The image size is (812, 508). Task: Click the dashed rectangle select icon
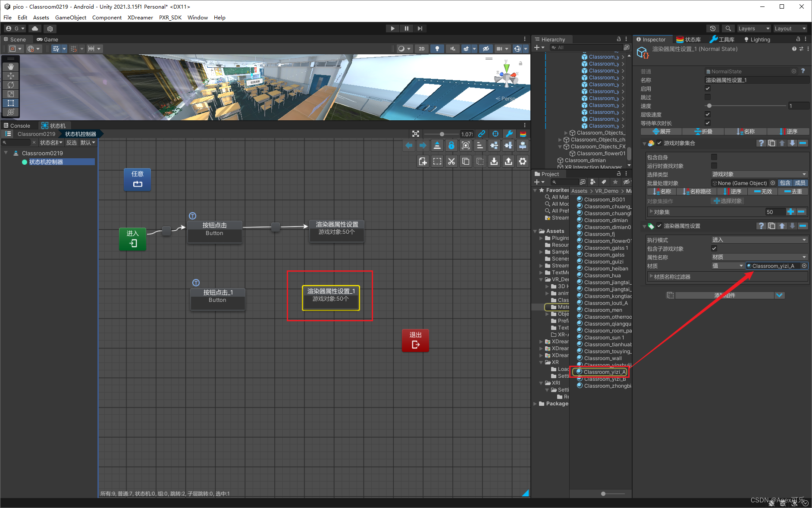(x=437, y=161)
